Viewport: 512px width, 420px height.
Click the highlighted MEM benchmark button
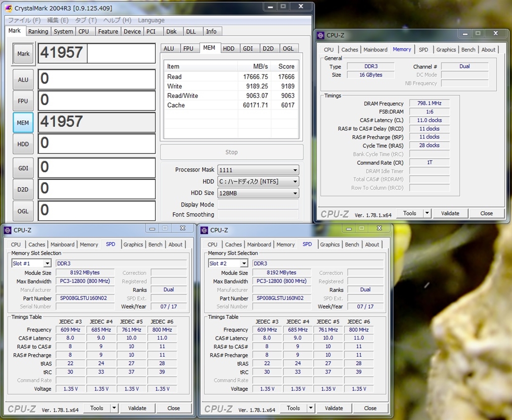click(x=23, y=122)
